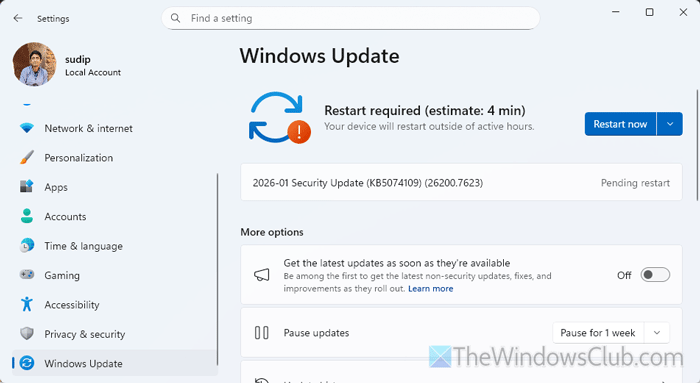
Task: Click the megaphone icon for latest updates
Action: point(262,275)
